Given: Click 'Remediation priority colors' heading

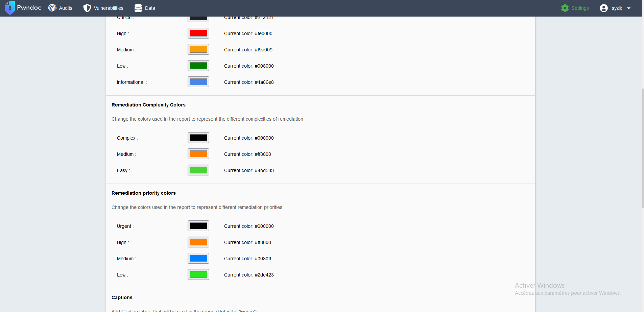Looking at the screenshot, I should click(x=144, y=193).
